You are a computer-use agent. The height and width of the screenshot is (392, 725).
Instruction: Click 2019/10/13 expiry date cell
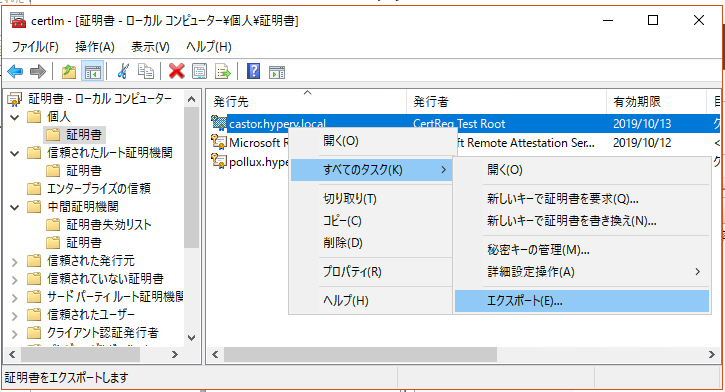(642, 123)
